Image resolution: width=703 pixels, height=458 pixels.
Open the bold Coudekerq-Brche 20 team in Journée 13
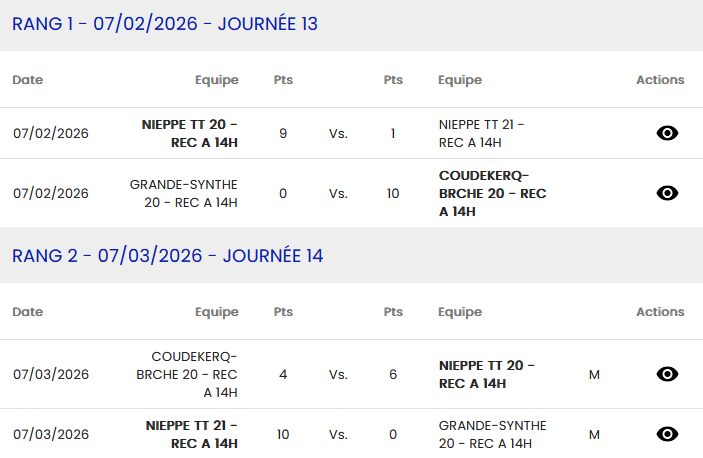(492, 193)
